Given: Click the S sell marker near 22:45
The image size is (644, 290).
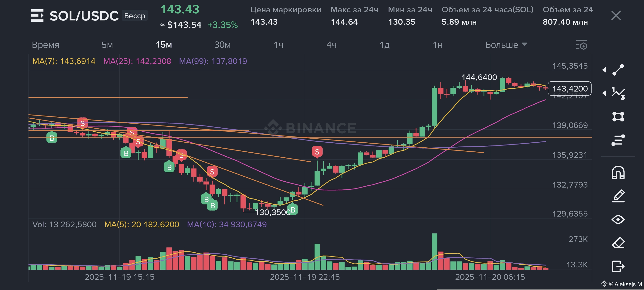Looking at the screenshot, I should coord(317,152).
